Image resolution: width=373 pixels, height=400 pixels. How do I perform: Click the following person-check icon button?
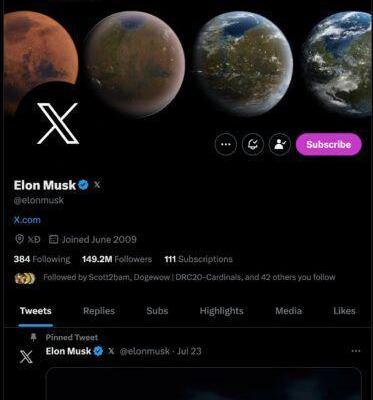coord(280,144)
